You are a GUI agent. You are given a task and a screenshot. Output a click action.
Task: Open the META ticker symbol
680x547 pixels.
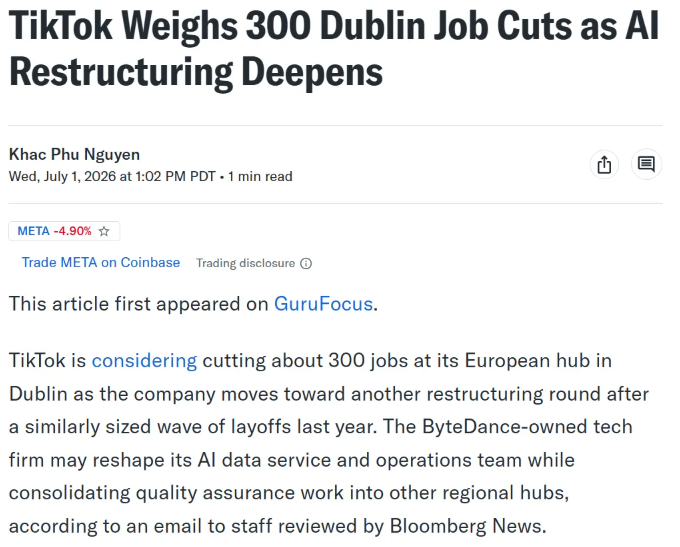coord(33,231)
